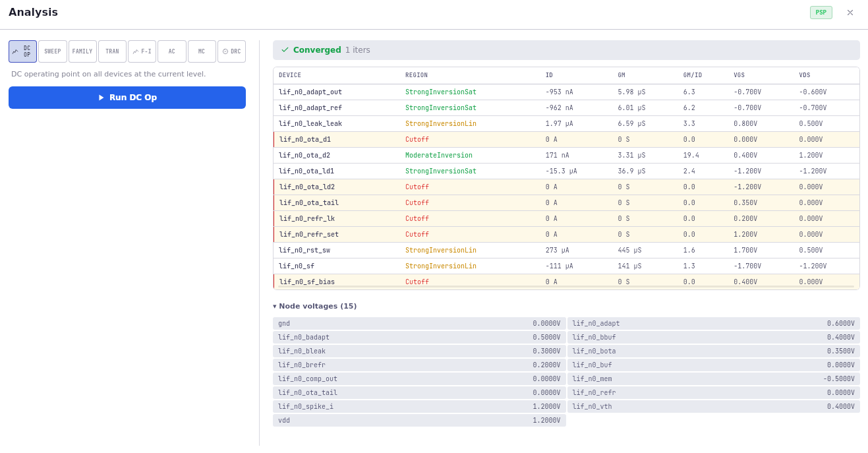Click the VGS column header
Viewport: 868px width, 453px height.
point(739,75)
